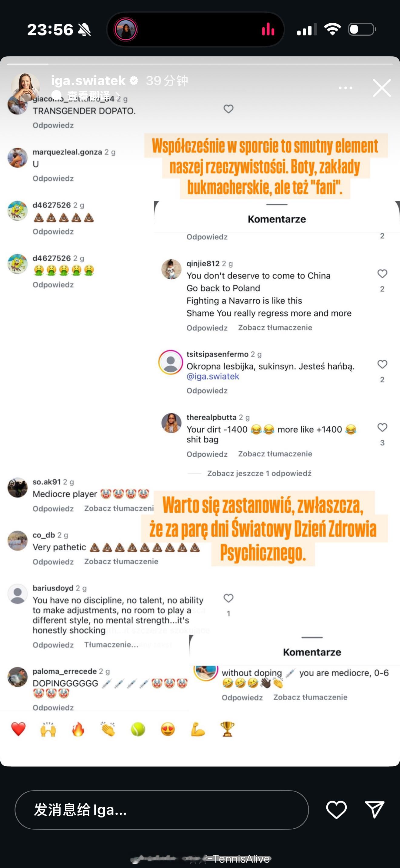Like therealpbutta's comment heart
The image size is (400, 868).
(x=382, y=427)
